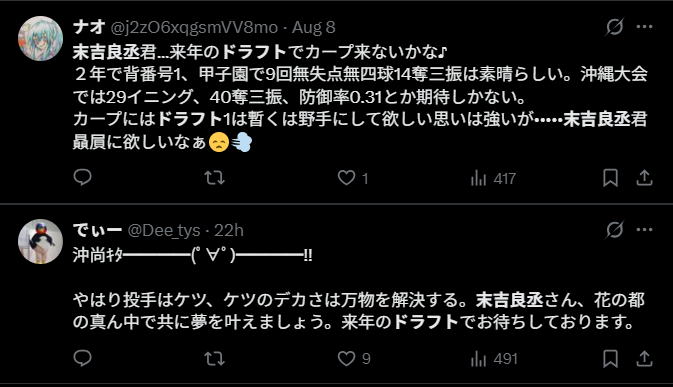Open Grok action on でぃー's tweet
This screenshot has width=673, height=387.
pyautogui.click(x=614, y=230)
